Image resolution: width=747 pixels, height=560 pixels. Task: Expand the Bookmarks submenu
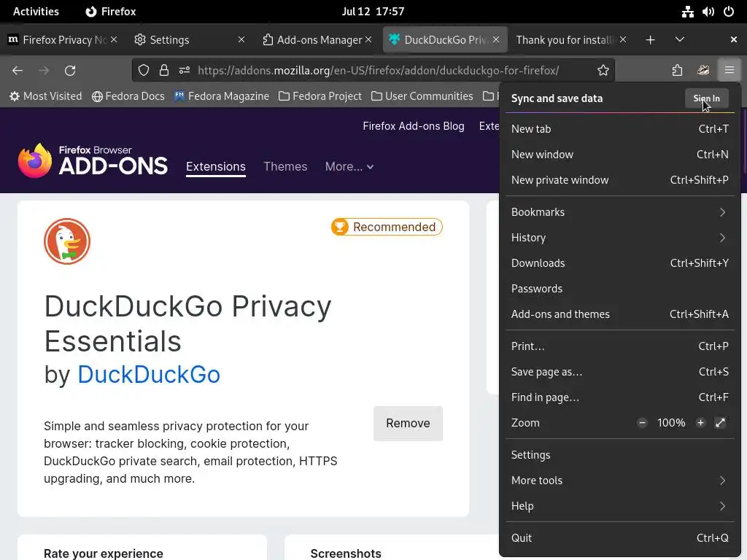[619, 212]
